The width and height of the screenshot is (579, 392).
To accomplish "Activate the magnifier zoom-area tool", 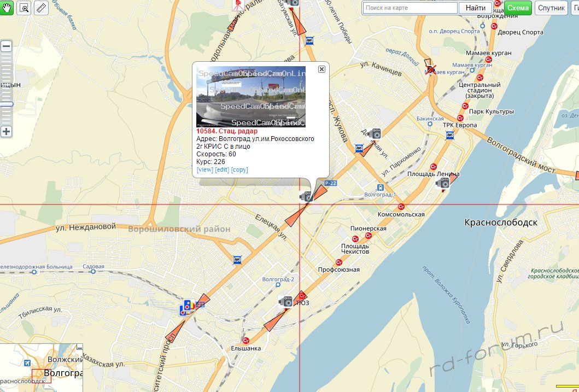I will click(24, 8).
